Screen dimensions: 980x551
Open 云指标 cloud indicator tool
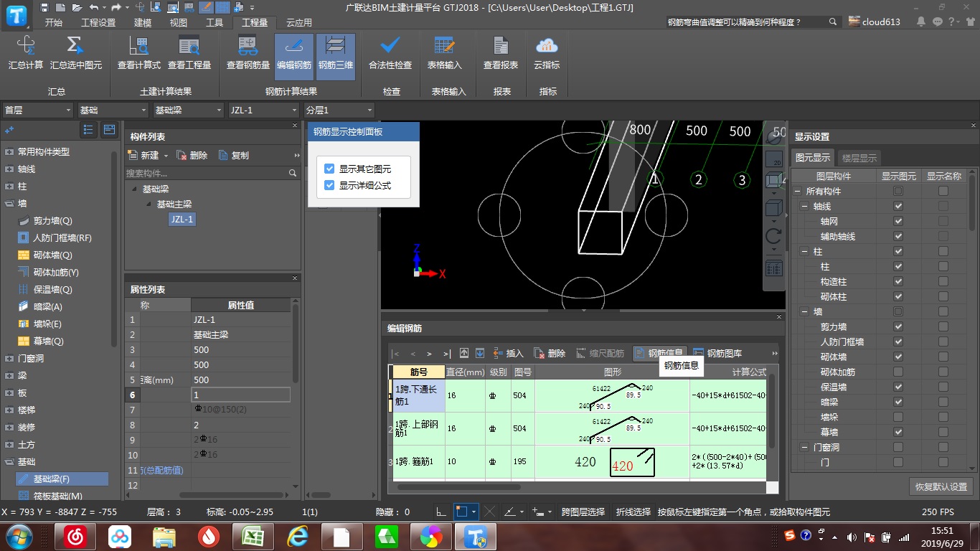[x=547, y=52]
